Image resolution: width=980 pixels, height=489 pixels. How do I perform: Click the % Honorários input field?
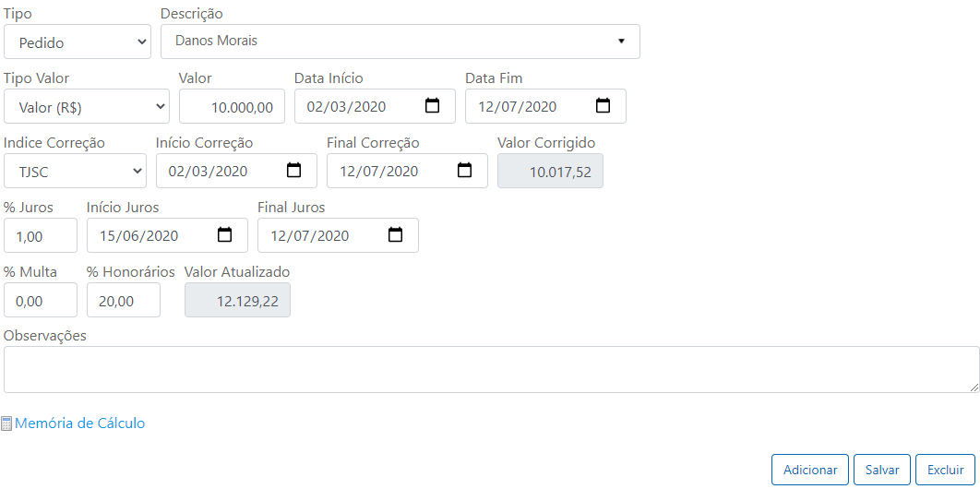124,301
